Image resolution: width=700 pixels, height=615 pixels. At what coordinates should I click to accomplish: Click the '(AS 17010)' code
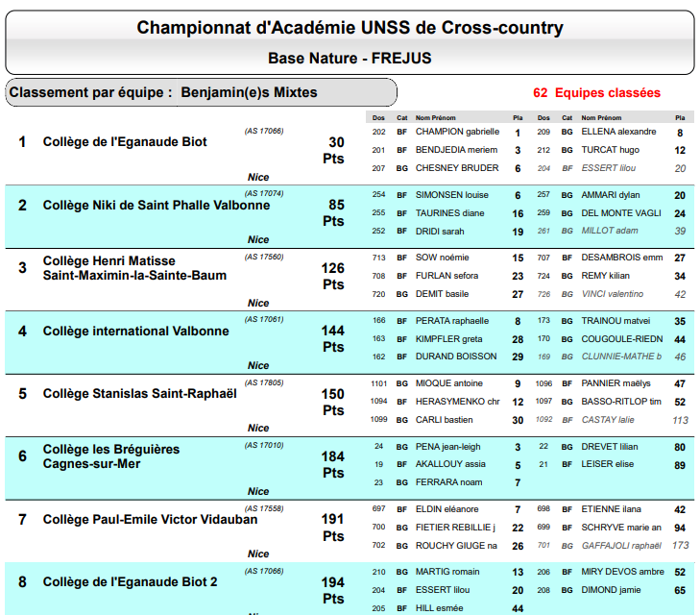point(264,445)
